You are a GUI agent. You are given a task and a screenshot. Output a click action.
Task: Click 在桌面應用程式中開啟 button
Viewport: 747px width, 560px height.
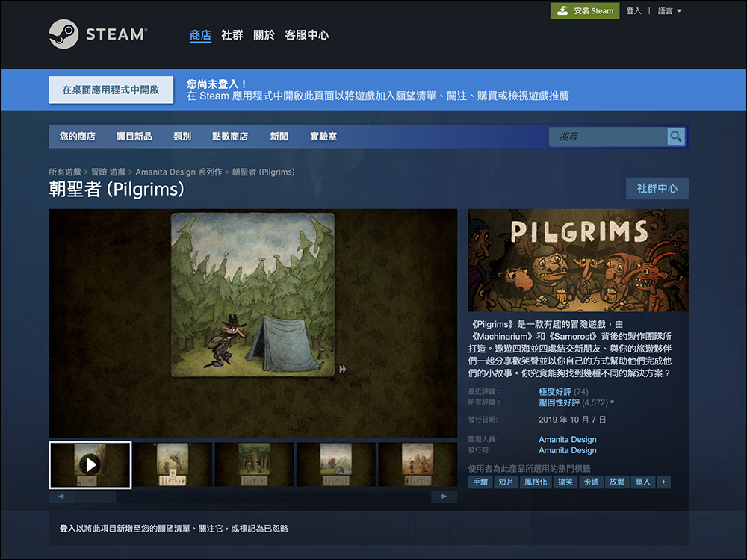tap(111, 90)
